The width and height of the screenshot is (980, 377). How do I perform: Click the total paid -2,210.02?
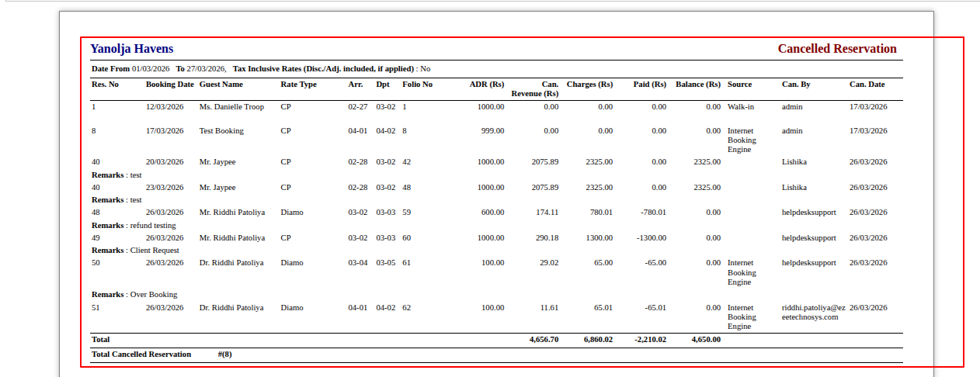[650, 340]
